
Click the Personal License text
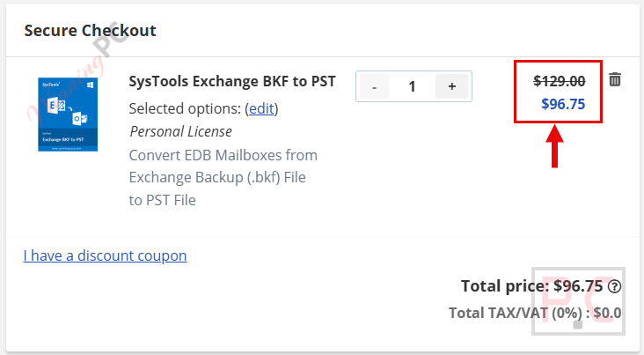pyautogui.click(x=180, y=131)
